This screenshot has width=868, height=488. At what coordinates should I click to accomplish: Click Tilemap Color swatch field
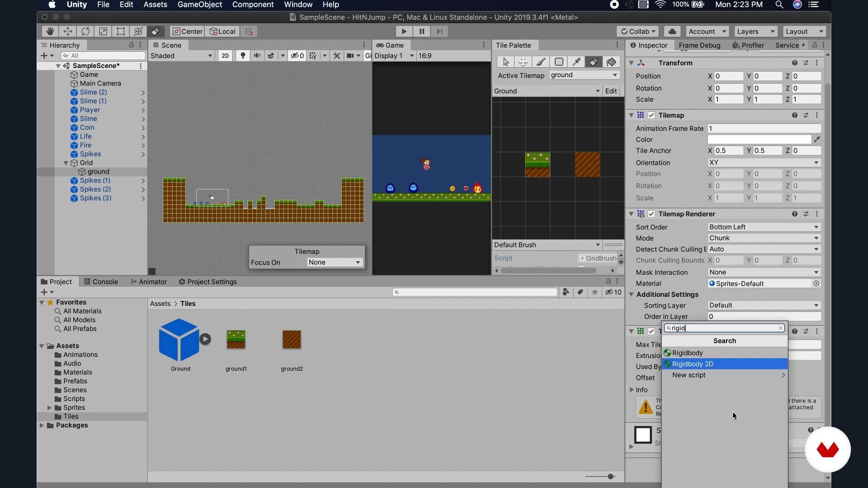pyautogui.click(x=759, y=139)
